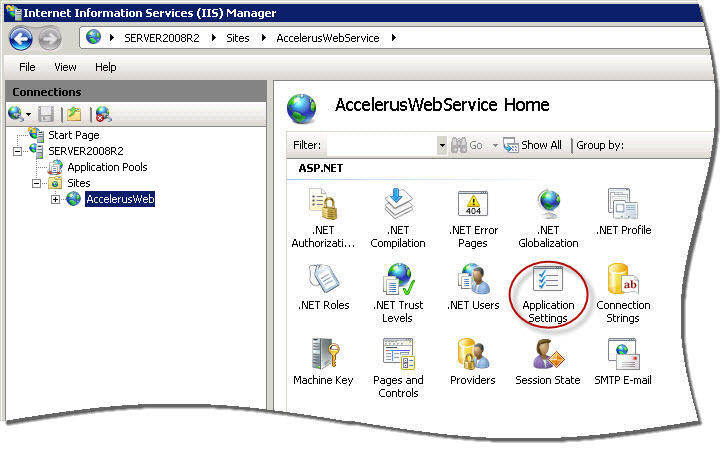Collapse the Sites tree node

pos(36,183)
